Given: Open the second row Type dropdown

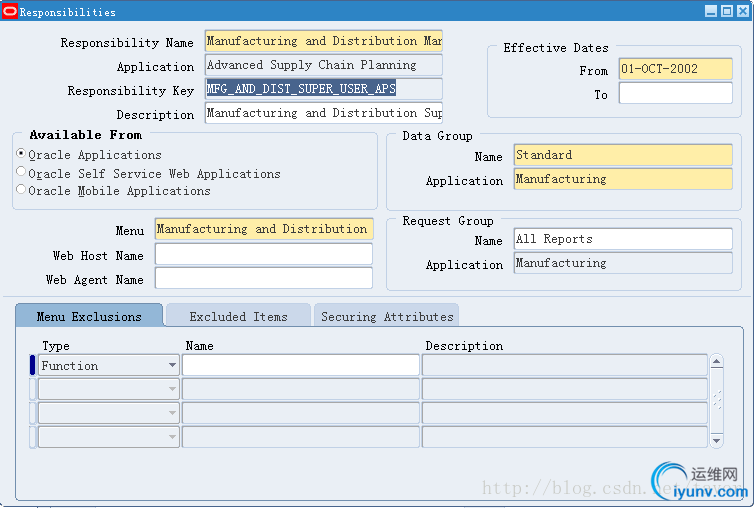Looking at the screenshot, I should 172,389.
